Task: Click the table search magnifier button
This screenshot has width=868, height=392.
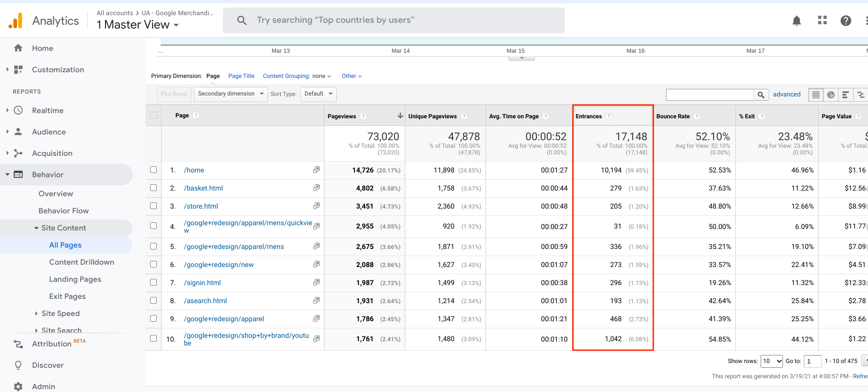Action: pos(761,95)
